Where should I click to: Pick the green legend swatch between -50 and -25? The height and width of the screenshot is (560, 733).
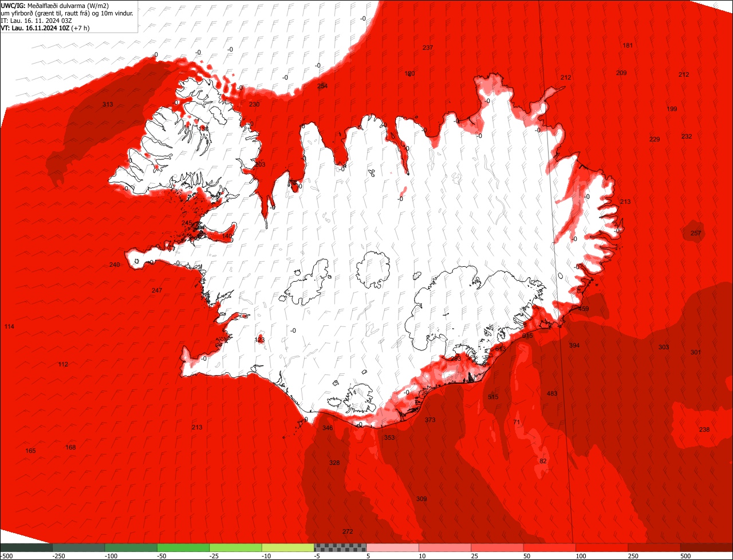pyautogui.click(x=183, y=547)
